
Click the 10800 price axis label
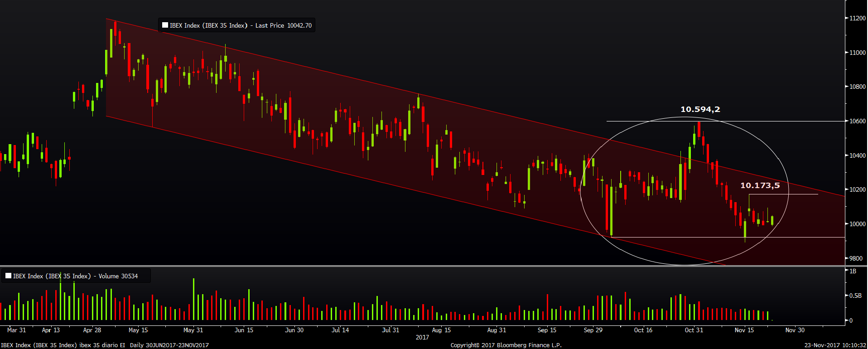[858, 87]
